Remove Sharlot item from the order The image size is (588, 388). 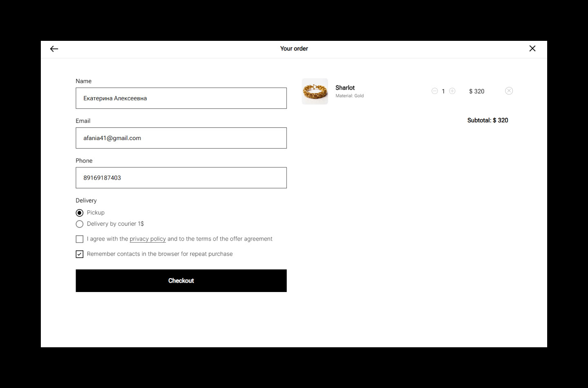[509, 91]
